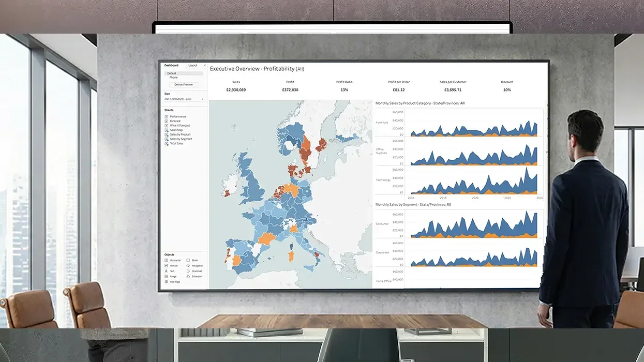Select the What If Forecast sheet
The width and height of the screenshot is (644, 362).
click(x=179, y=126)
